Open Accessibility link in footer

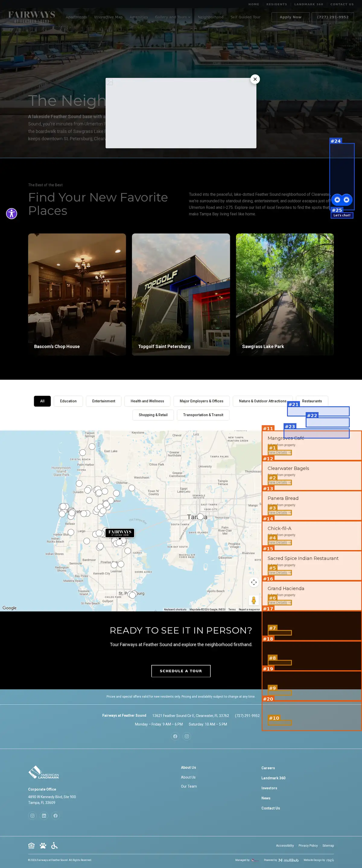(285, 845)
